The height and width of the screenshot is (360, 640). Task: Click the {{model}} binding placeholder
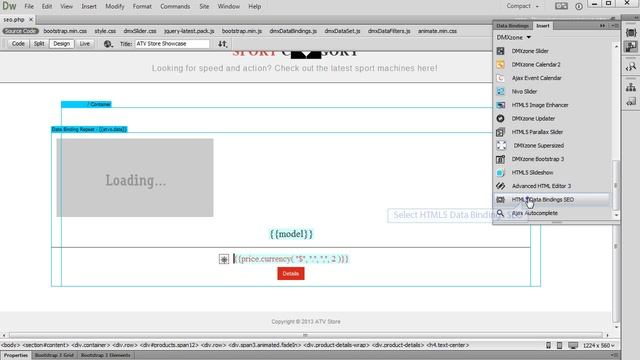(x=291, y=234)
